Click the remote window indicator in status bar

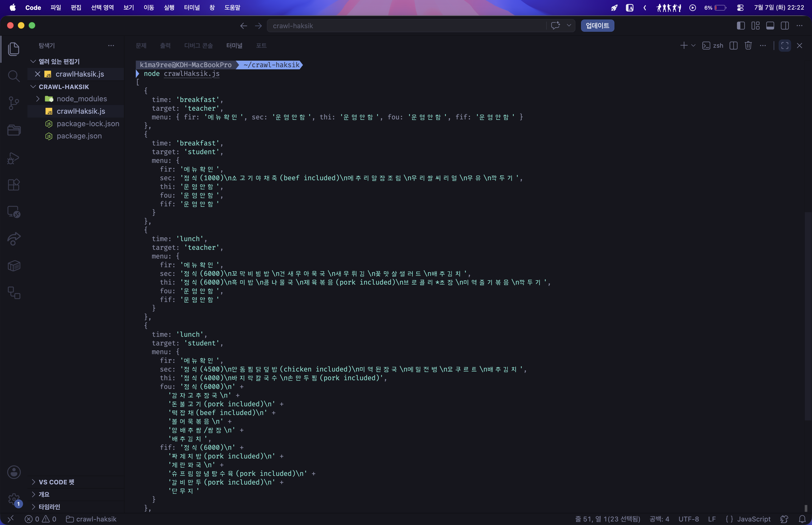pyautogui.click(x=11, y=519)
